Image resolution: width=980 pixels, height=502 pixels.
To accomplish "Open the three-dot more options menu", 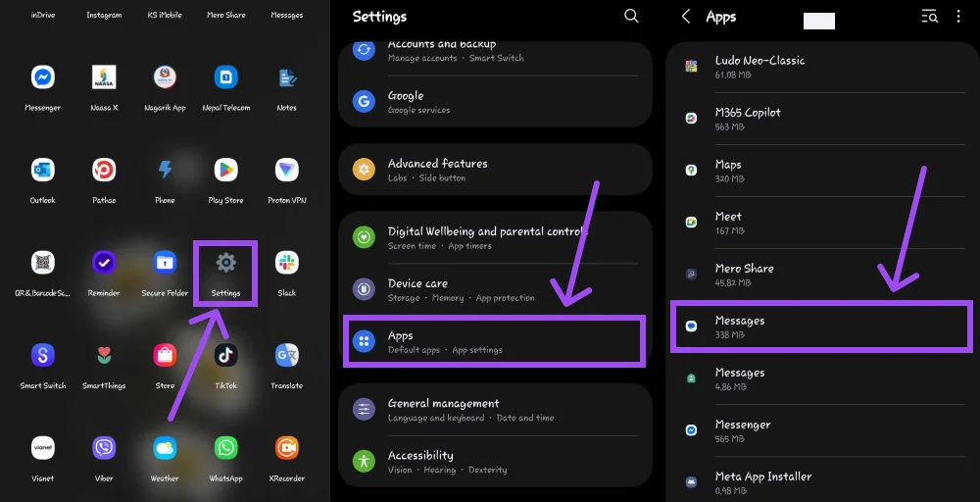I will pos(958,17).
